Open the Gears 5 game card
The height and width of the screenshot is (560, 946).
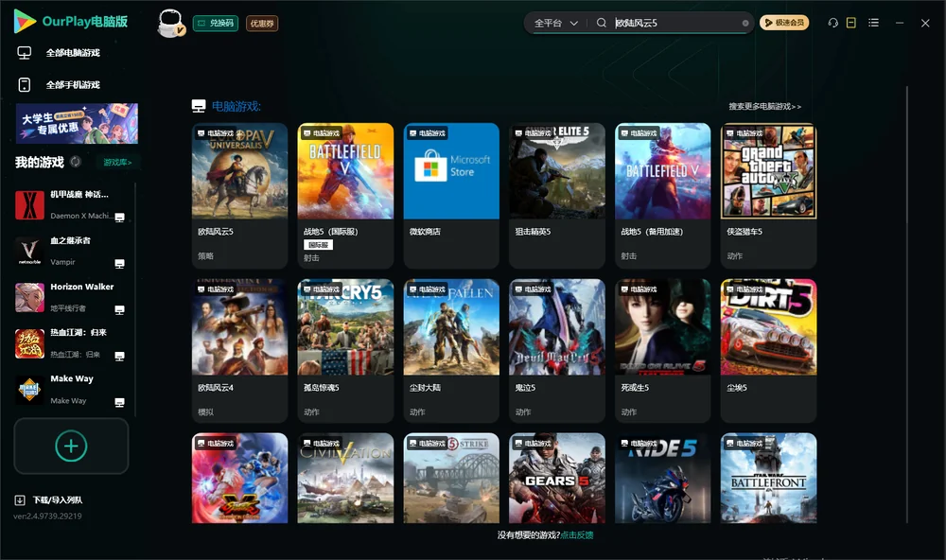pos(557,478)
